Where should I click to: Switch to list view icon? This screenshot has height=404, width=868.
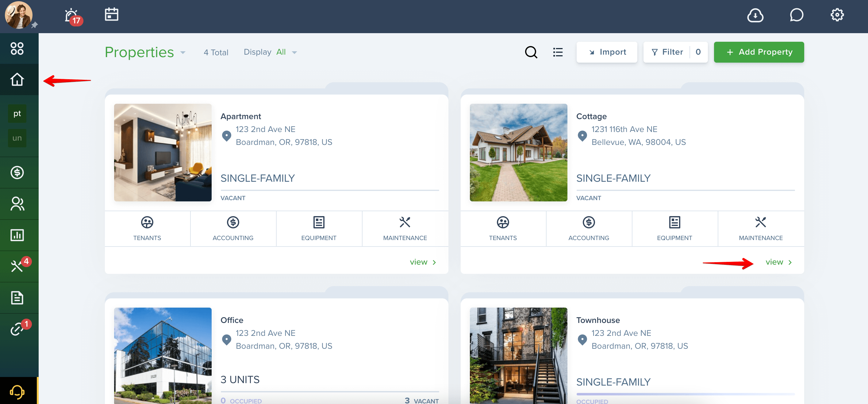pyautogui.click(x=558, y=52)
